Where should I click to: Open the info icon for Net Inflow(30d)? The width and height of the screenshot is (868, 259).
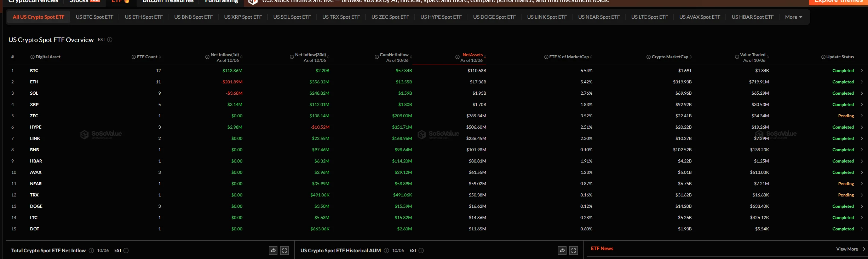pyautogui.click(x=292, y=57)
